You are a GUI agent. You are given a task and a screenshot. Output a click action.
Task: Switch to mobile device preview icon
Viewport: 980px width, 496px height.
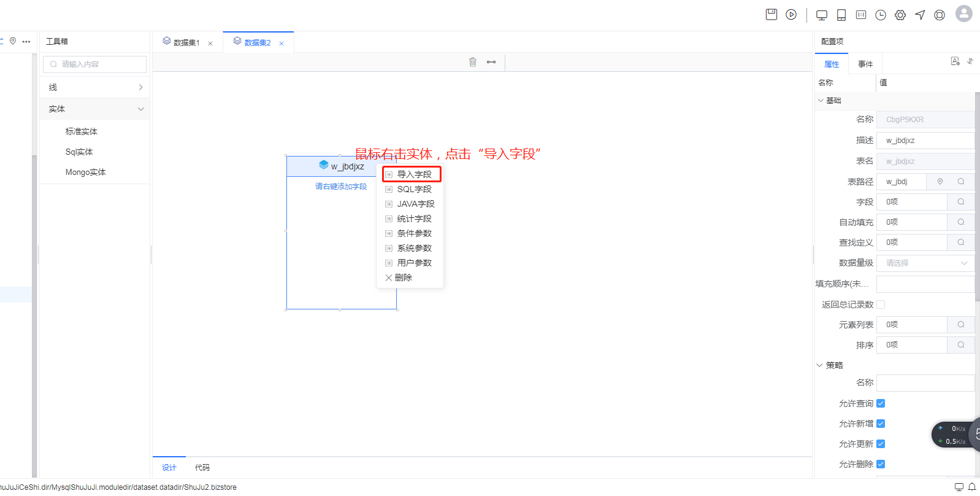pos(841,15)
